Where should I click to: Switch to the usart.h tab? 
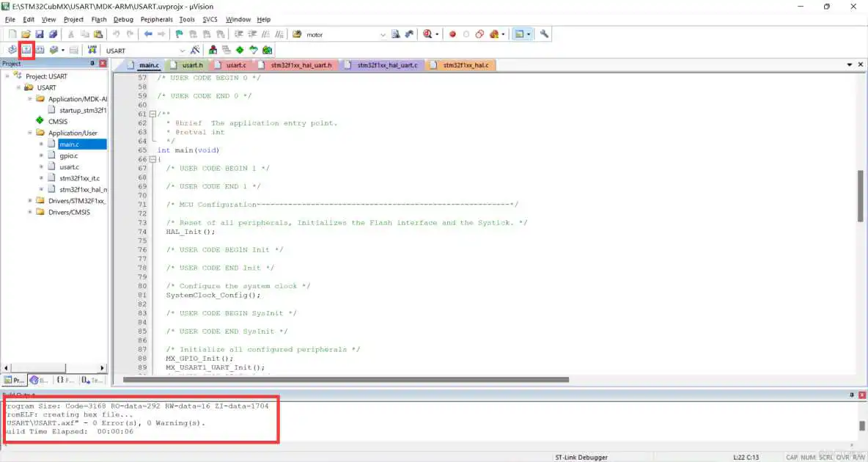(x=193, y=65)
